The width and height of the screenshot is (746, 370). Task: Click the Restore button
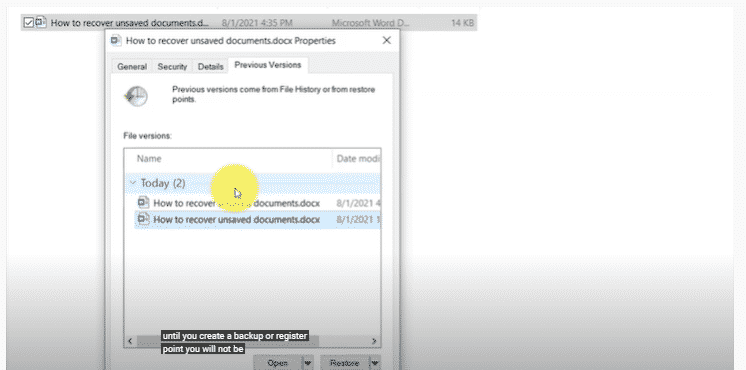[345, 363]
